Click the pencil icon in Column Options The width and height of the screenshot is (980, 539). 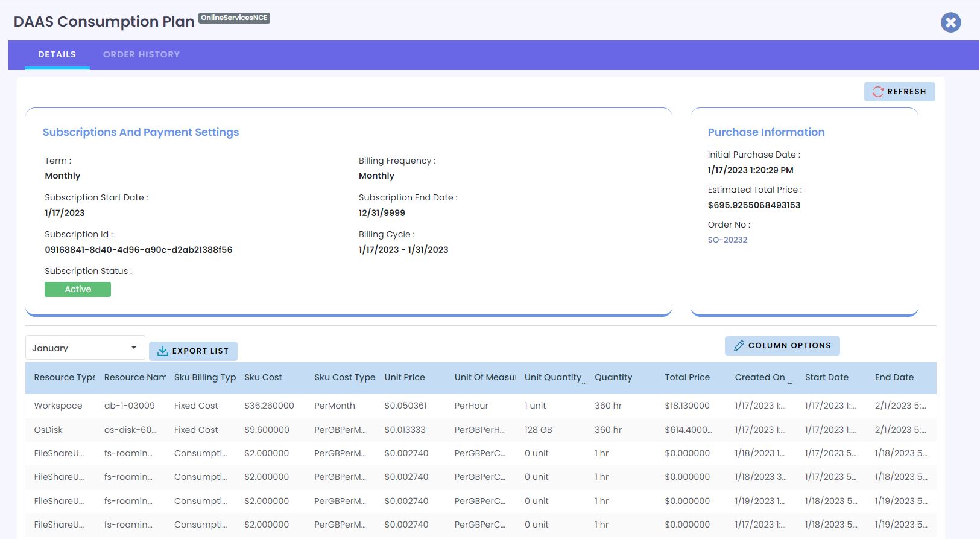pyautogui.click(x=739, y=346)
